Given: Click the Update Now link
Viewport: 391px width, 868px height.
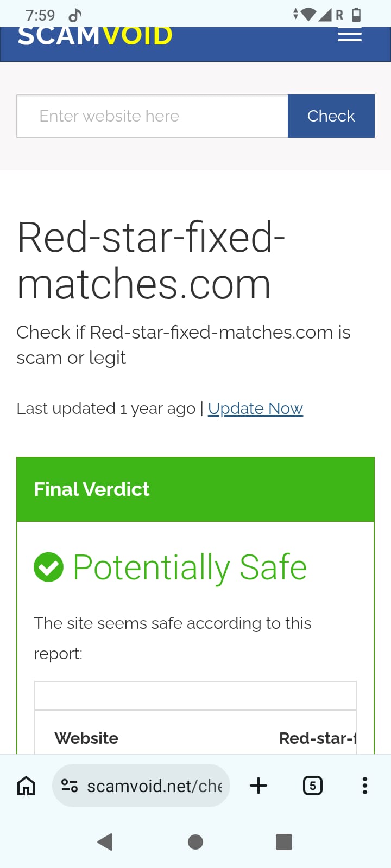Looking at the screenshot, I should (255, 409).
